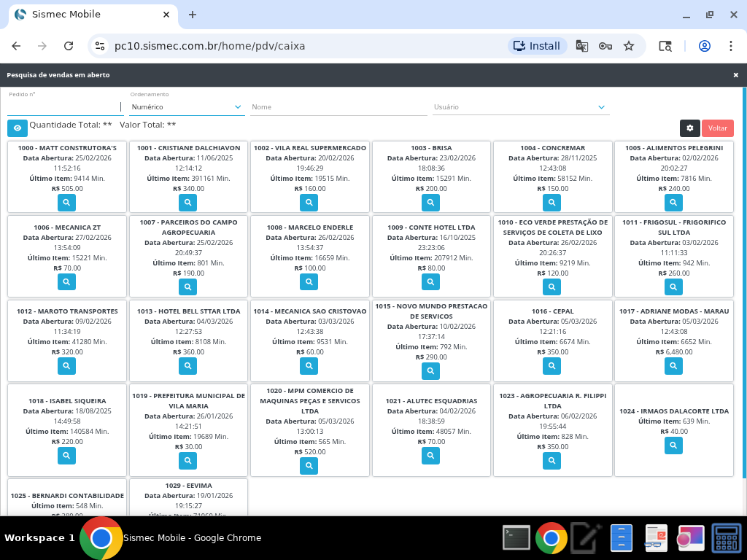Expand the Ordenamento Numérico dropdown
The image size is (747, 560).
coord(186,107)
